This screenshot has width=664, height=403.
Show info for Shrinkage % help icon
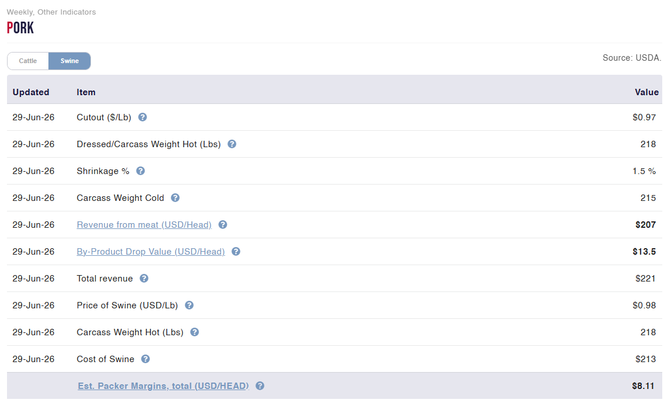click(141, 171)
